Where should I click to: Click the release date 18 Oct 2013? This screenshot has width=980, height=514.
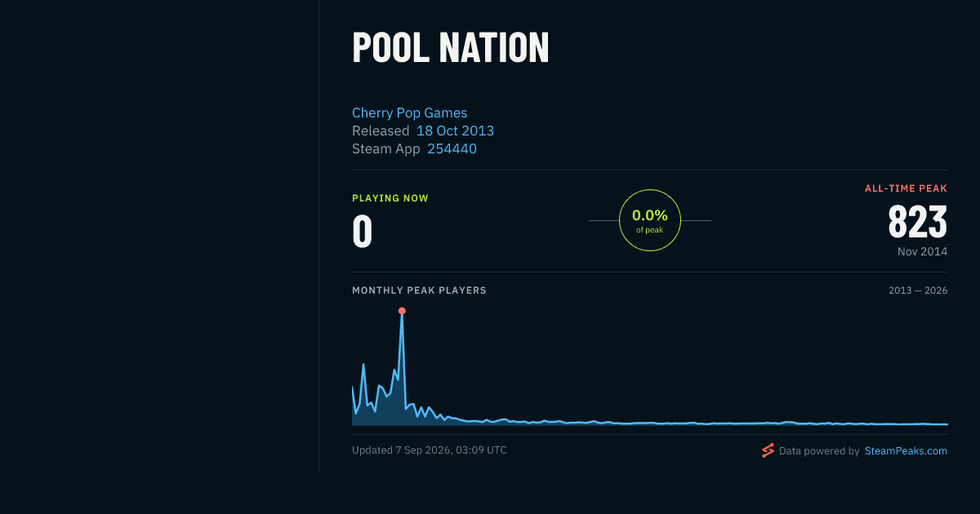pyautogui.click(x=455, y=131)
